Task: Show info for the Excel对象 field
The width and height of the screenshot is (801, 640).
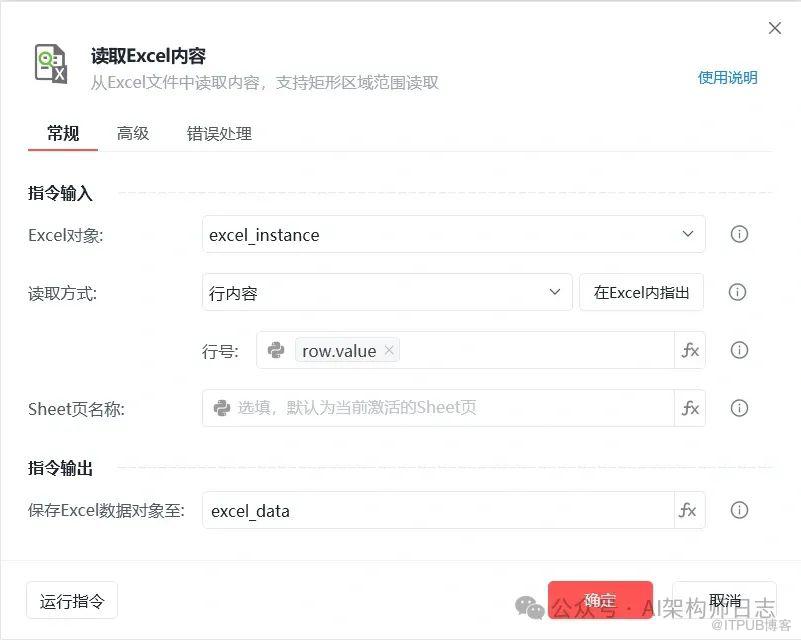Action: tap(739, 234)
